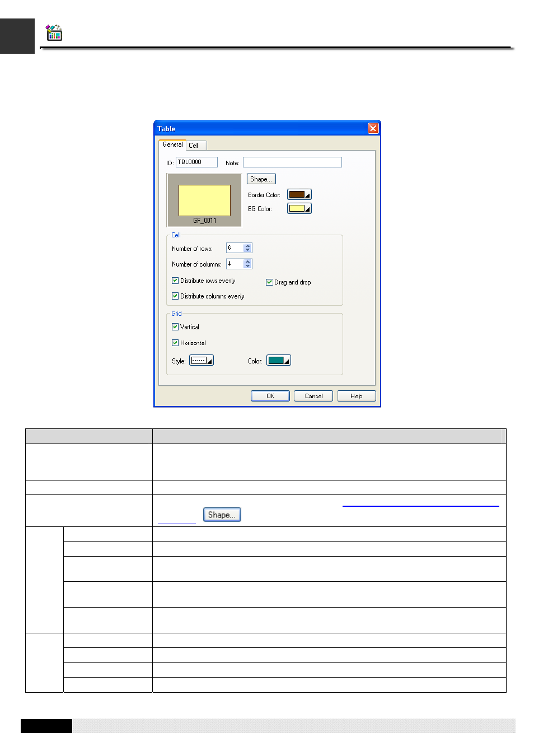Click the Shape... button image in the table

pos(222,515)
